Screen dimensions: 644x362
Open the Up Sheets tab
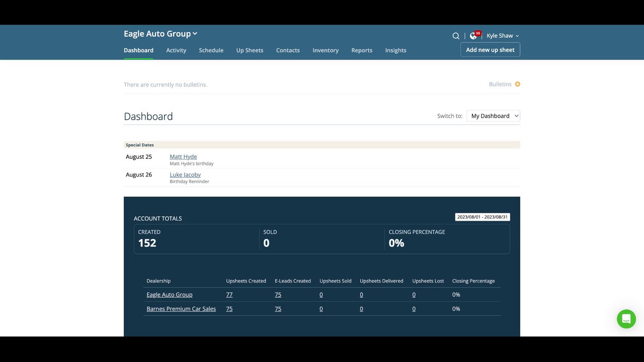250,50
